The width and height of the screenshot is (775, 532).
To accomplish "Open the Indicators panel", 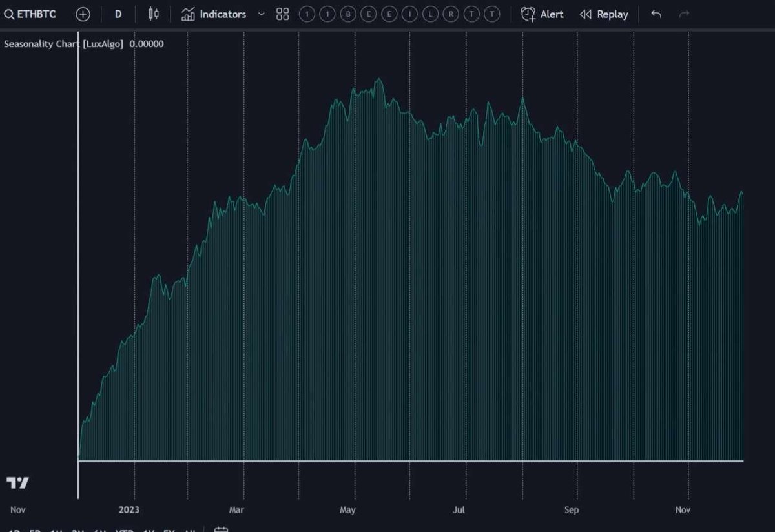I will (x=214, y=14).
